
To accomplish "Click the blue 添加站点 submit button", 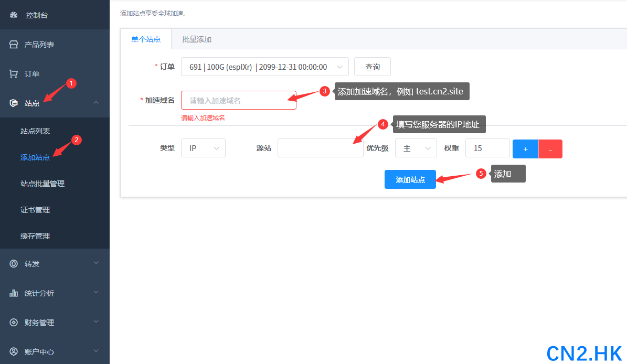I will pos(410,179).
